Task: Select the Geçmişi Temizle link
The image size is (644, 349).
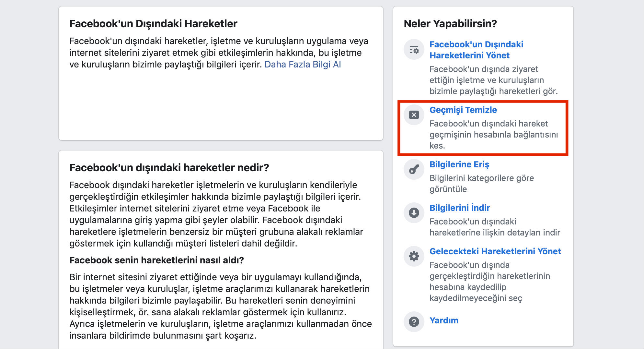Action: pos(463,110)
